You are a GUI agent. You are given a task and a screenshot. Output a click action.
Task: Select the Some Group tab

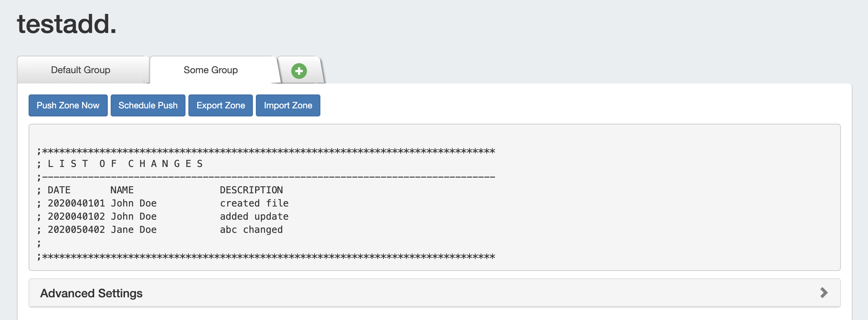click(210, 70)
